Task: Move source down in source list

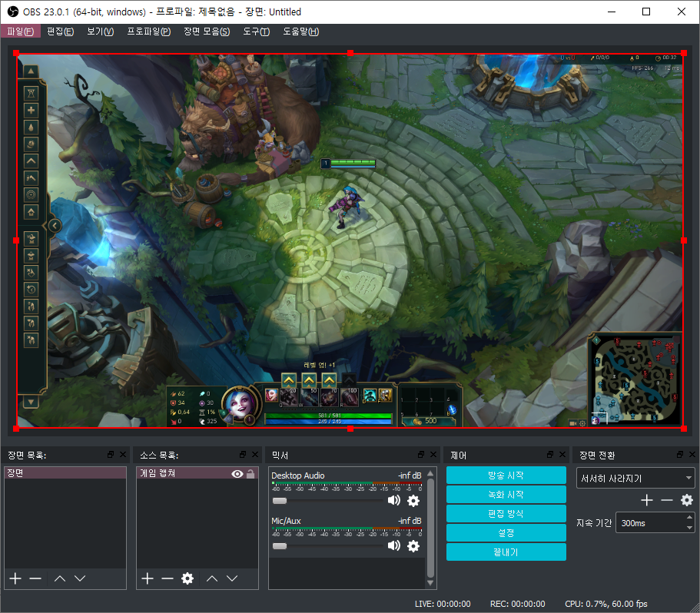Action: point(232,578)
